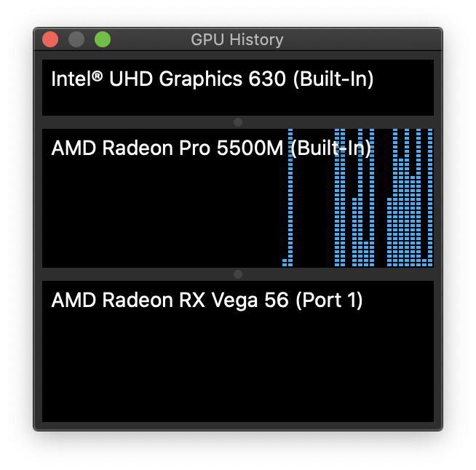Click empty title bar right of title

pyautogui.click(x=361, y=39)
